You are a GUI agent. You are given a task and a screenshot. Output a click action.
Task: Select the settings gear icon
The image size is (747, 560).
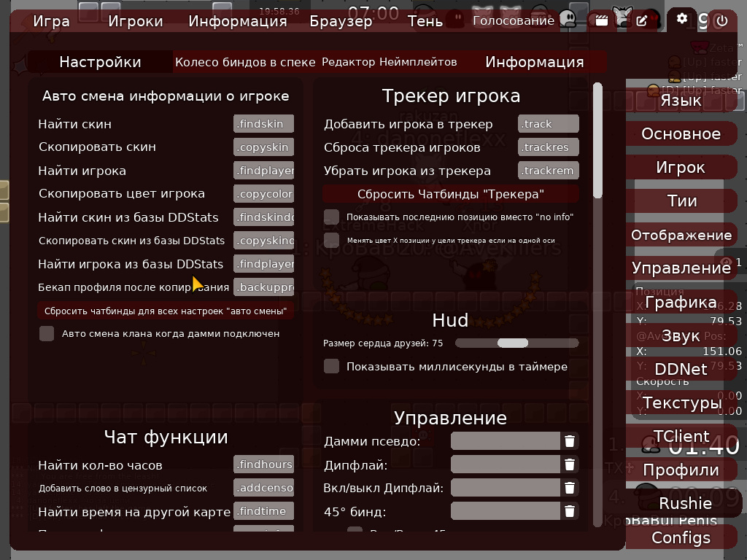682,19
